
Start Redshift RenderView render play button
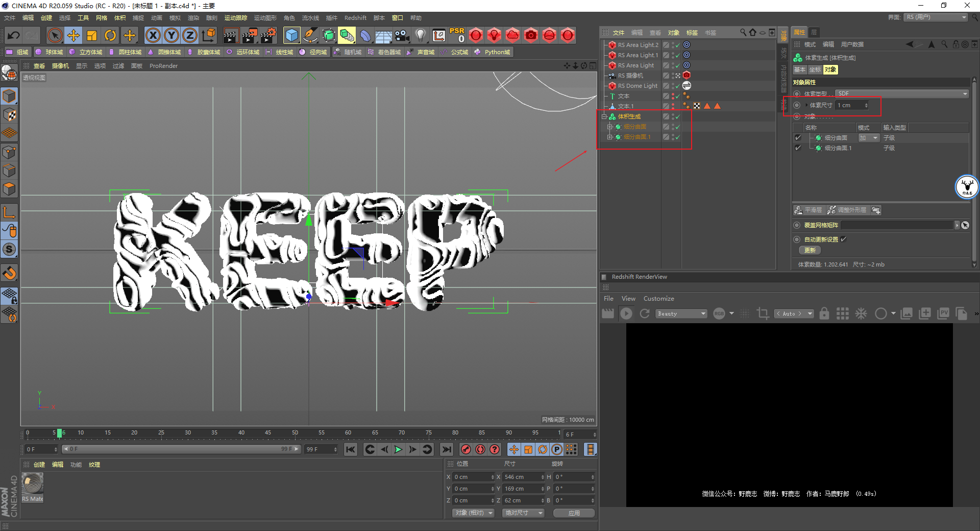[626, 313]
